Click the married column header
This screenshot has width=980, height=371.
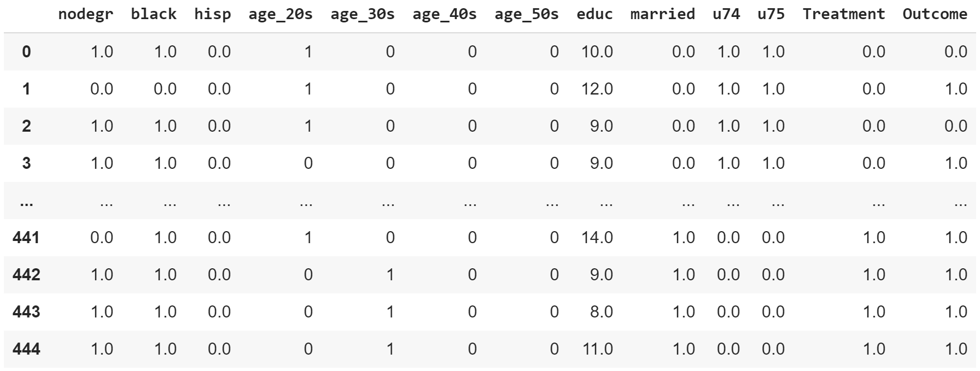[x=662, y=14]
